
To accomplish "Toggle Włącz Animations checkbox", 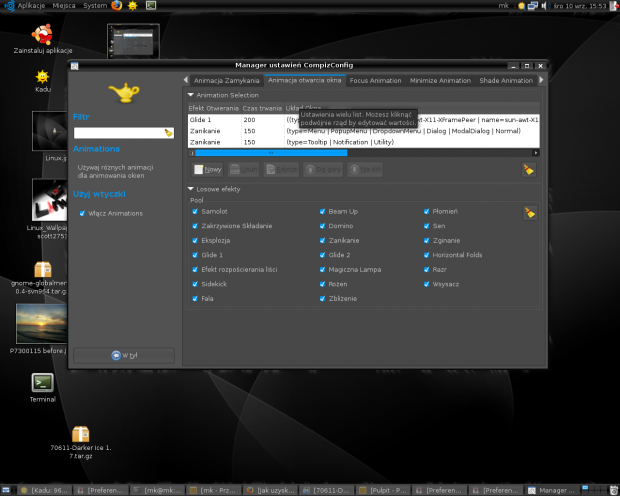I will coord(82,213).
